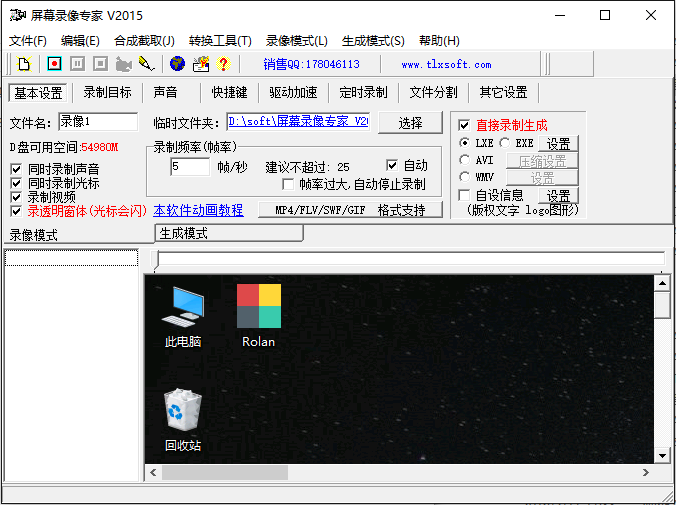Open the 帮助(H) menu
The width and height of the screenshot is (676, 505).
click(x=439, y=41)
